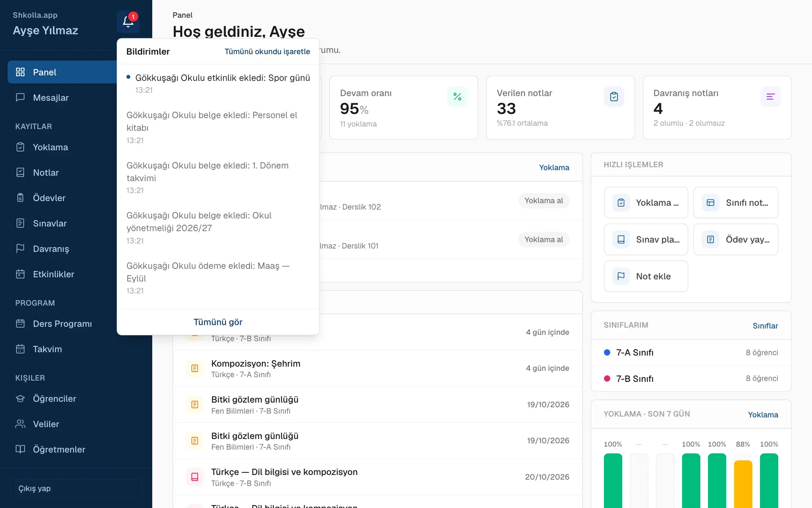Image resolution: width=812 pixels, height=508 pixels.
Task: Click the Öğretmenler book icon
Action: coord(20,449)
